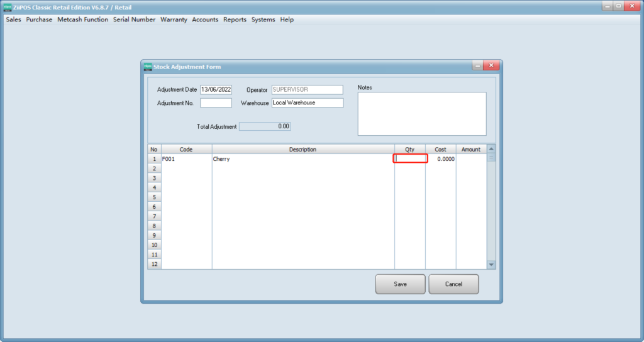Image resolution: width=644 pixels, height=342 pixels.
Task: Click the Stock Adjustment Form title icon
Action: pyautogui.click(x=148, y=66)
